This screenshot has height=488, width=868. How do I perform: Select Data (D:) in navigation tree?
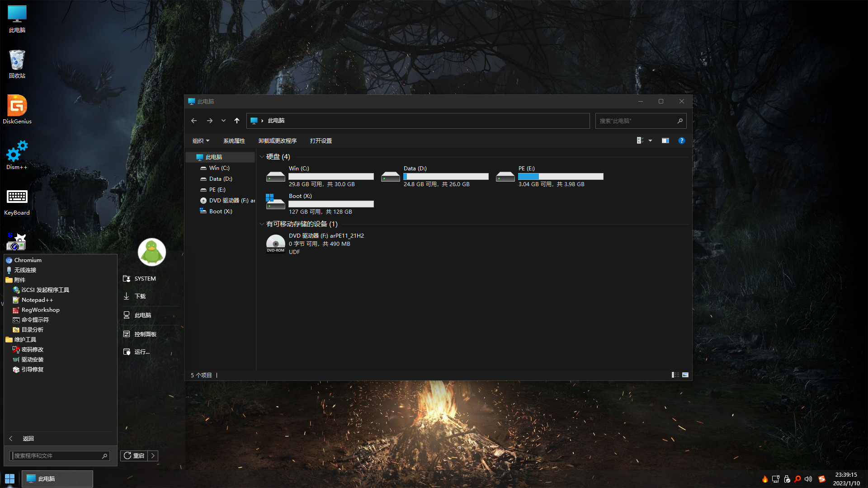click(x=220, y=179)
